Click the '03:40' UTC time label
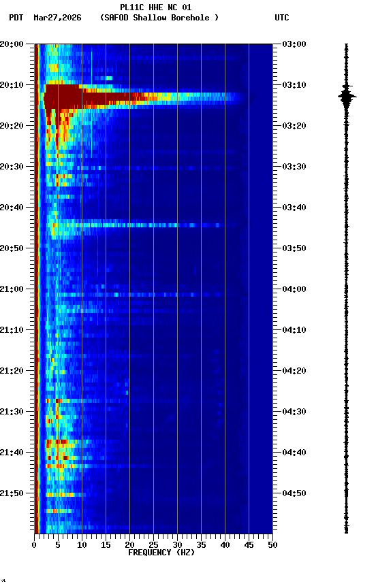Screen dimensions: 376x588 [x=294, y=208]
